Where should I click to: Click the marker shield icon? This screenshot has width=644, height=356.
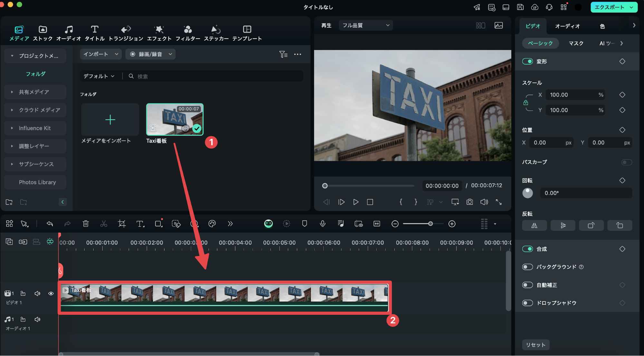[x=304, y=224]
